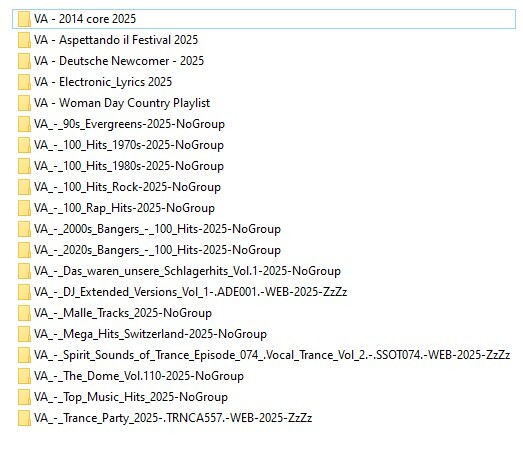The height and width of the screenshot is (457, 523).
Task: Click folder icon next to Electronic_Lyrics 2025
Action: 24,82
